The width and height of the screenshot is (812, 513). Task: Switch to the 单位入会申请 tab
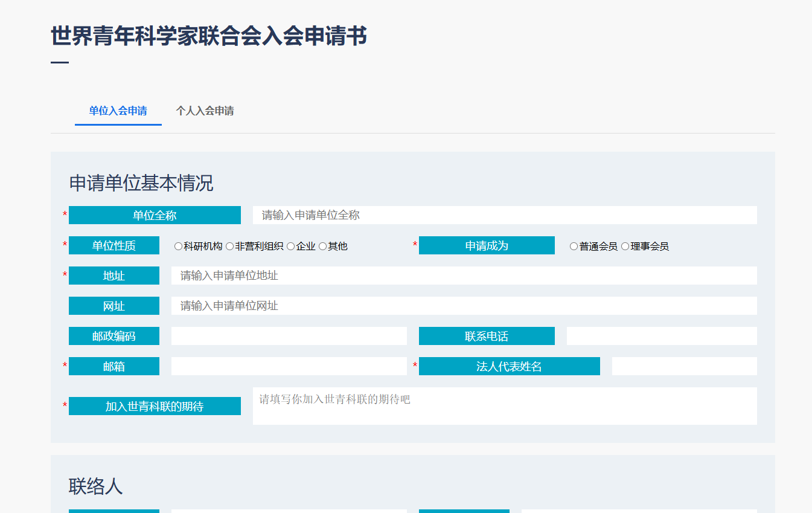(118, 111)
